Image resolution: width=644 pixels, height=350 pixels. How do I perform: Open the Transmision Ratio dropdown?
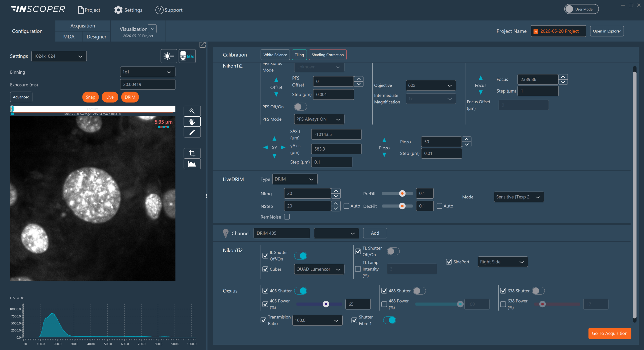[x=317, y=320]
